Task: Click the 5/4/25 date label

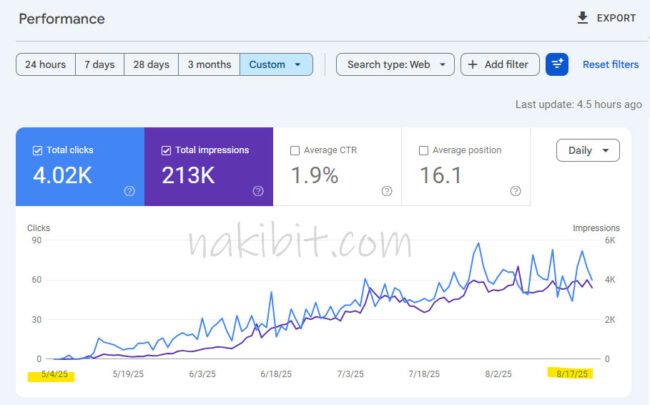Action: [x=54, y=374]
